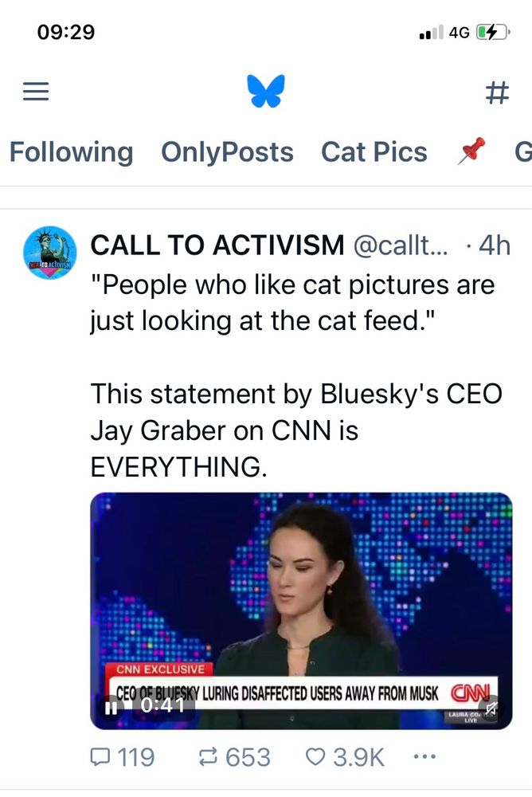This screenshot has height=797, width=532.
Task: Open the CALL TO ACTIVISM display name link
Action: tap(217, 245)
